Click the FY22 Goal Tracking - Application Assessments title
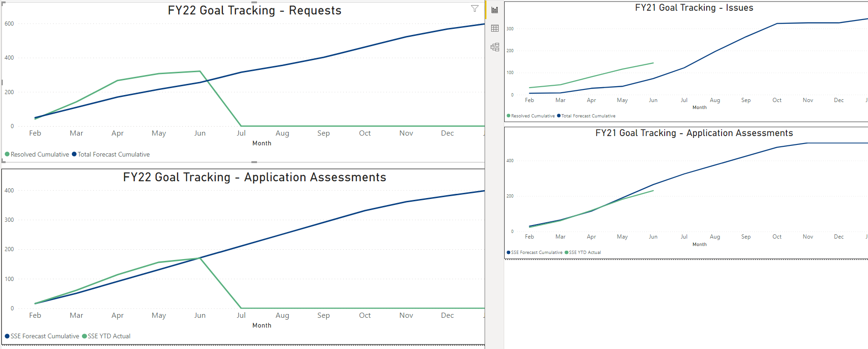Viewport: 868px width, 349px height. tap(255, 177)
